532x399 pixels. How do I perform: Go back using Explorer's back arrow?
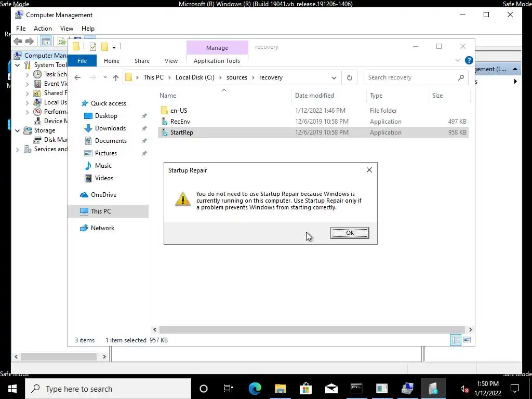click(x=77, y=77)
